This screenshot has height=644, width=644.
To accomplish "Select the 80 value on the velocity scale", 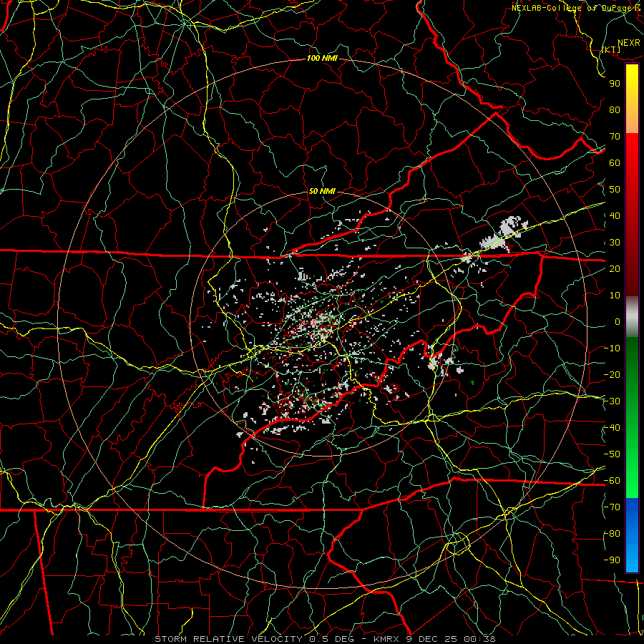I will [x=615, y=109].
